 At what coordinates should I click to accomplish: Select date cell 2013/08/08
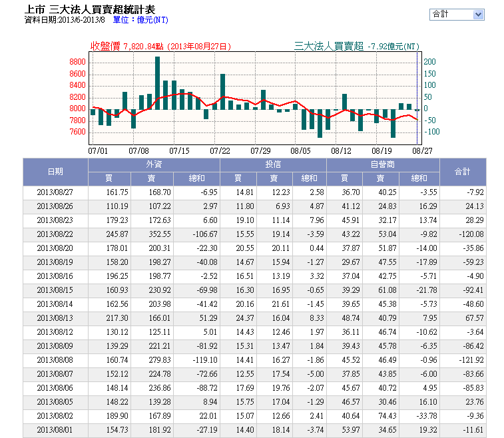pyautogui.click(x=55, y=360)
